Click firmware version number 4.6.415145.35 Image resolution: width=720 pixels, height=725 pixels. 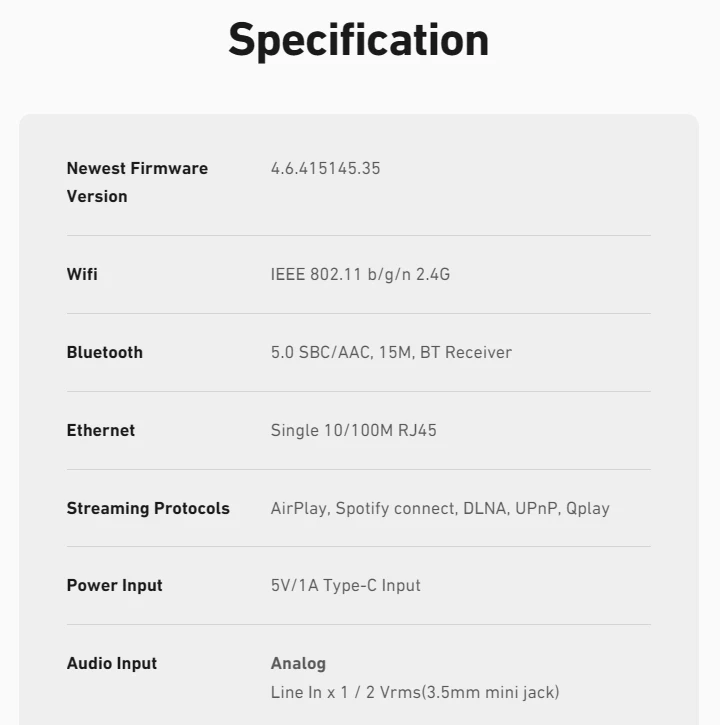[x=326, y=168]
